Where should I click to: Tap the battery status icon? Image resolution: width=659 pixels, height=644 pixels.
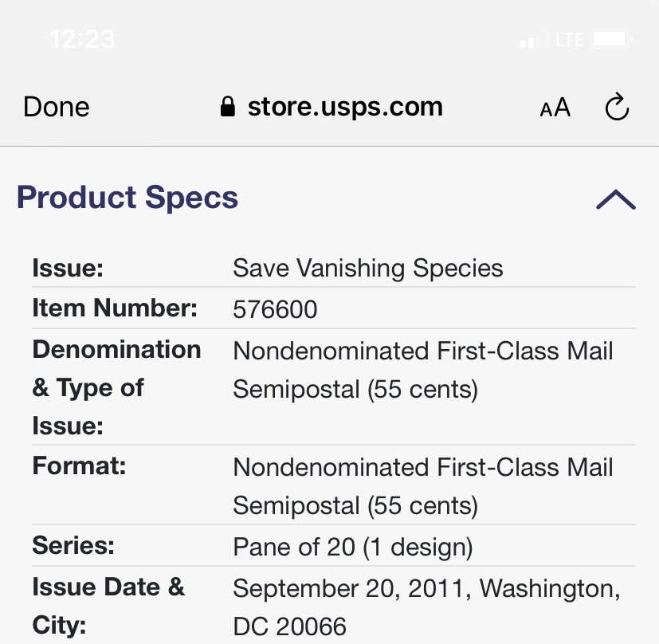[x=612, y=39]
